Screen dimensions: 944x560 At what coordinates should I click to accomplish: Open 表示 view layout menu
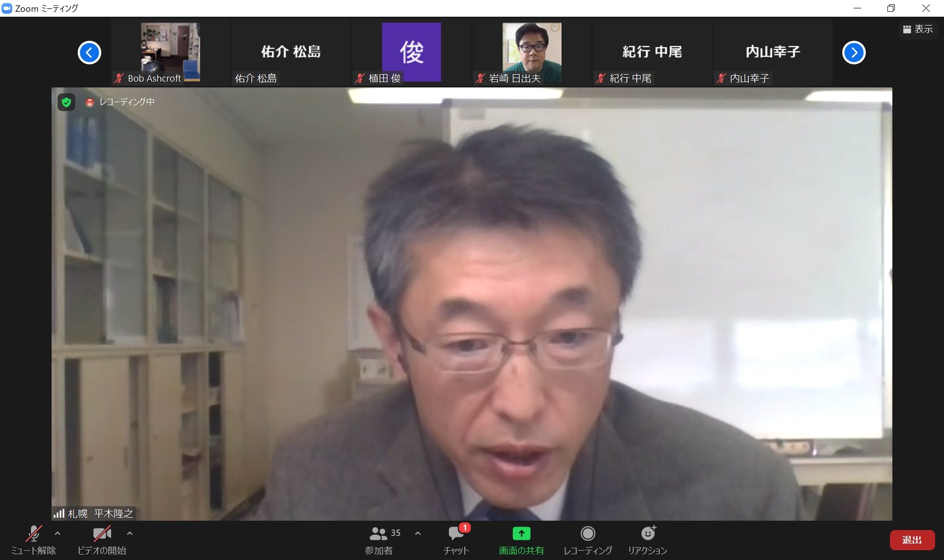point(918,29)
